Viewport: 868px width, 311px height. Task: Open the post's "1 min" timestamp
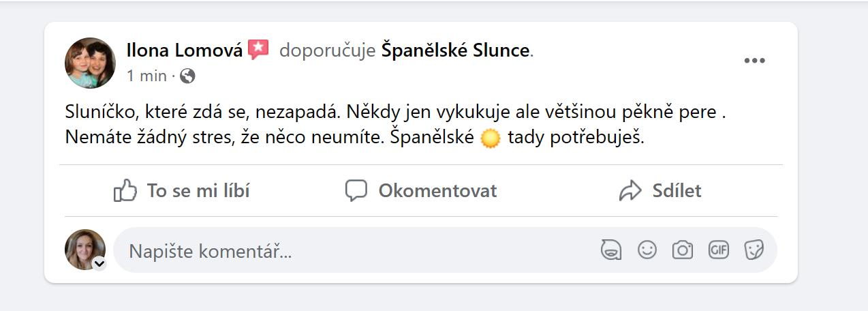click(x=146, y=76)
